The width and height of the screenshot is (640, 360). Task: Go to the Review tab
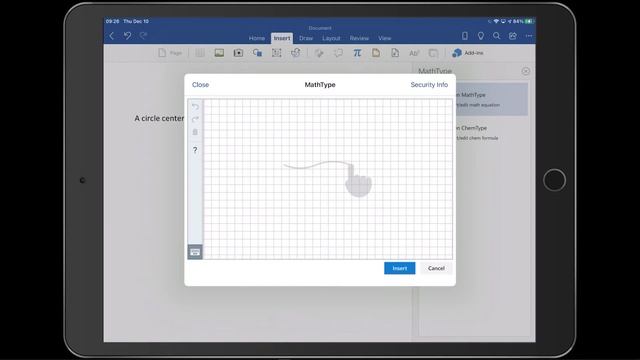point(359,38)
